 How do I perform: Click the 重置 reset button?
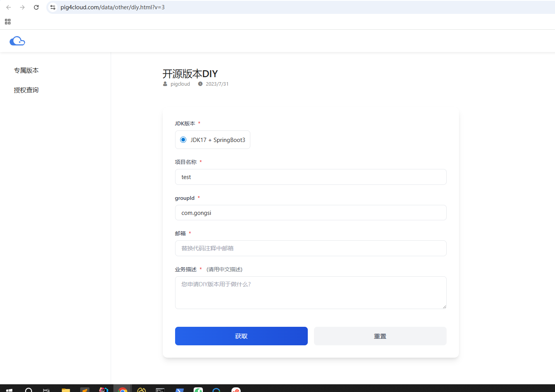click(380, 336)
